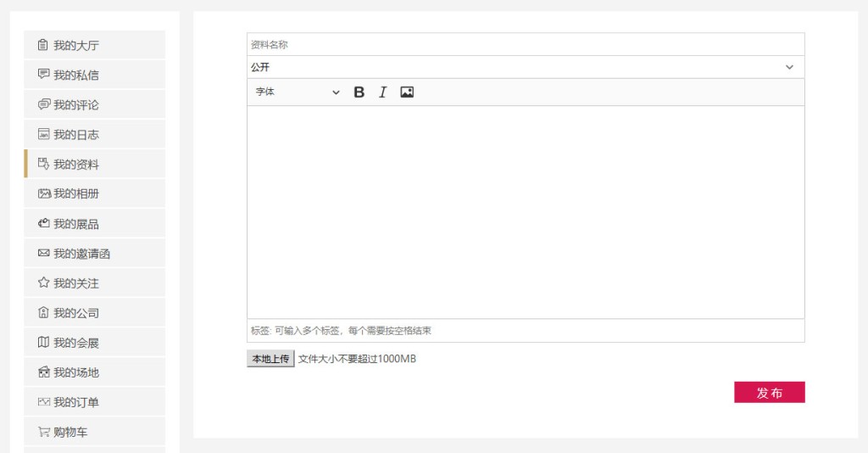Click the map icon beside 我的会展
The height and width of the screenshot is (453, 868).
pyautogui.click(x=43, y=342)
